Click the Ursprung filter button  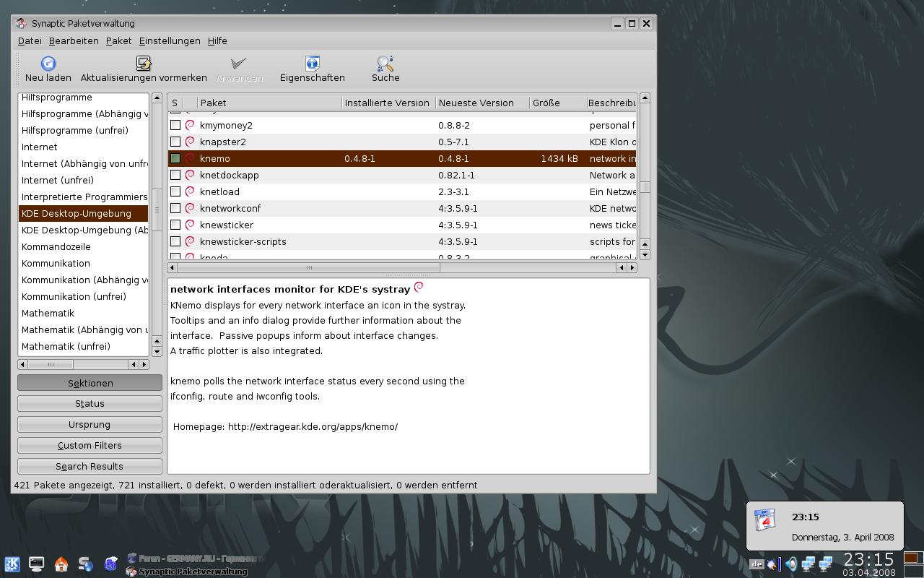tap(90, 424)
